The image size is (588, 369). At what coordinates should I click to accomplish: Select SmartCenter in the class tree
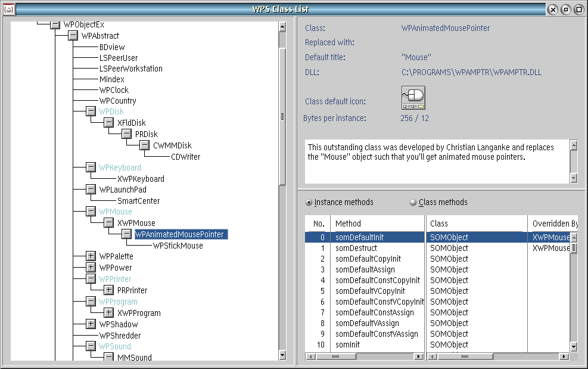(x=138, y=201)
